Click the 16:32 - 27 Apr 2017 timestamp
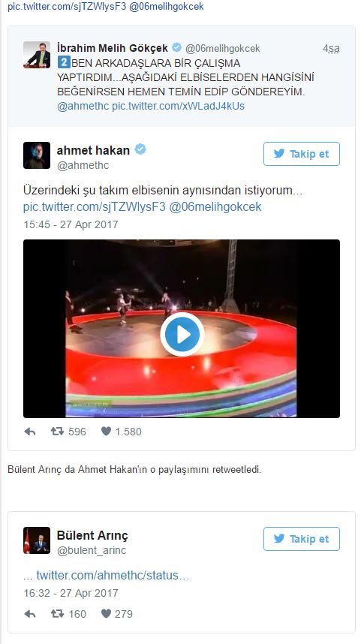The image size is (364, 644). [71, 593]
